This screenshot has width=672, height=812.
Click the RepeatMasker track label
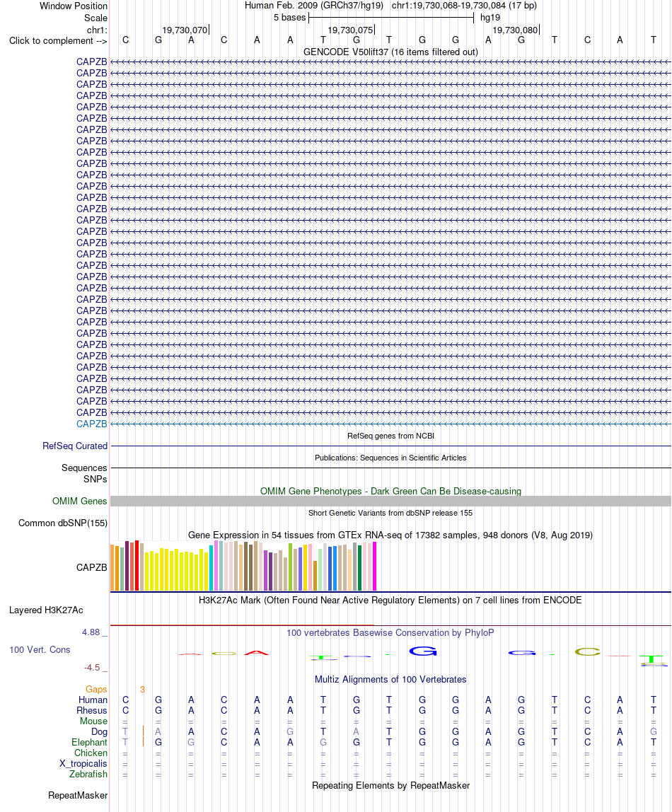78,796
